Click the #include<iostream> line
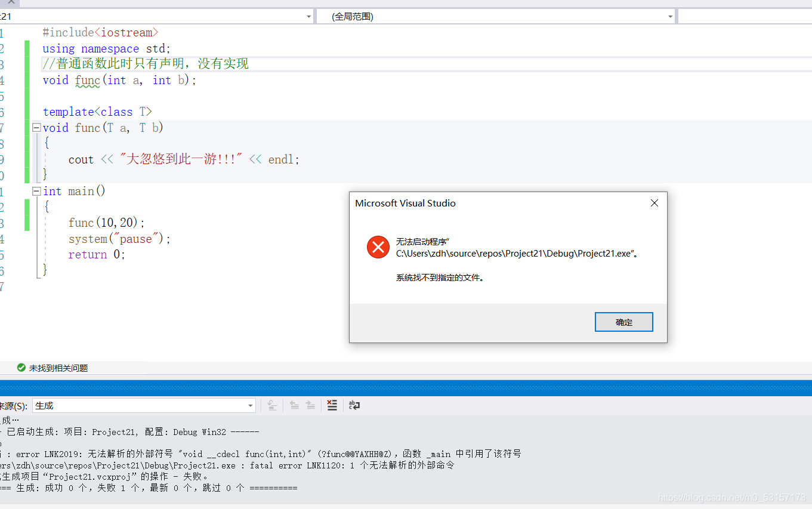Viewport: 812px width, 509px height. pos(100,32)
